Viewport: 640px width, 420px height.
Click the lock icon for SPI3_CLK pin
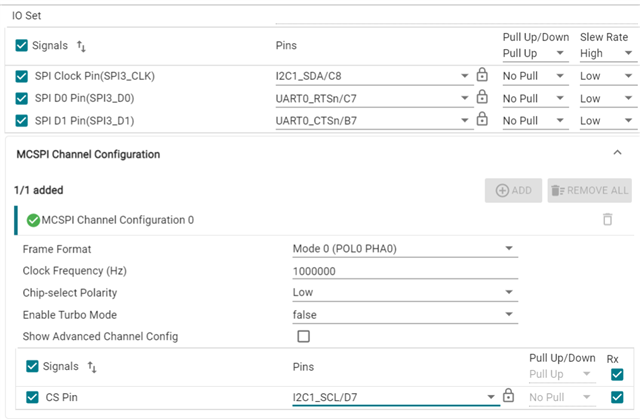(482, 75)
